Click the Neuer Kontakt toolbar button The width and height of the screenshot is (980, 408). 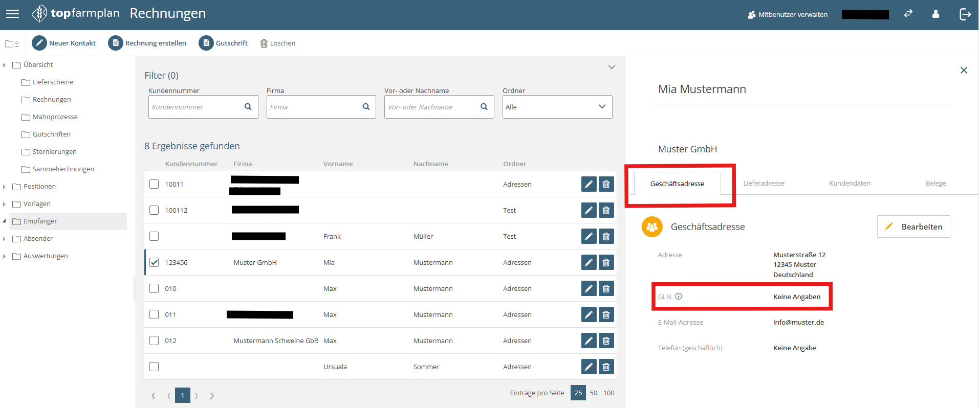pyautogui.click(x=64, y=43)
